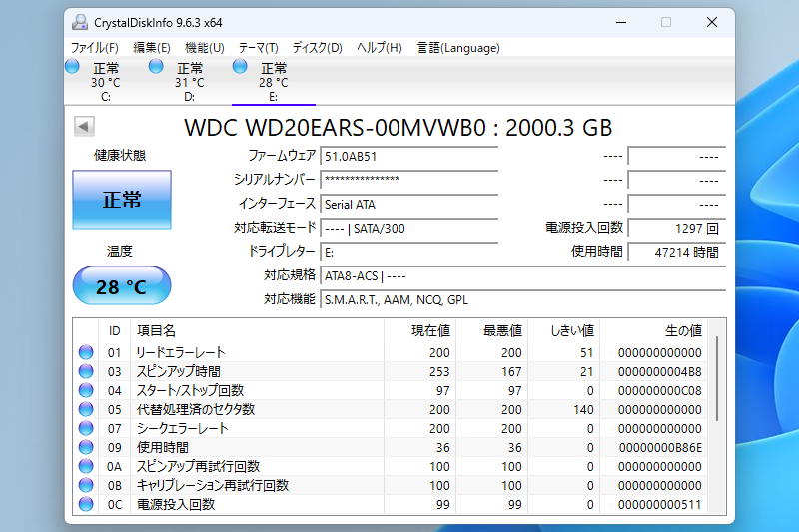
Task: Select the 代替処理済のセクタ数 row name
Action: (196, 409)
